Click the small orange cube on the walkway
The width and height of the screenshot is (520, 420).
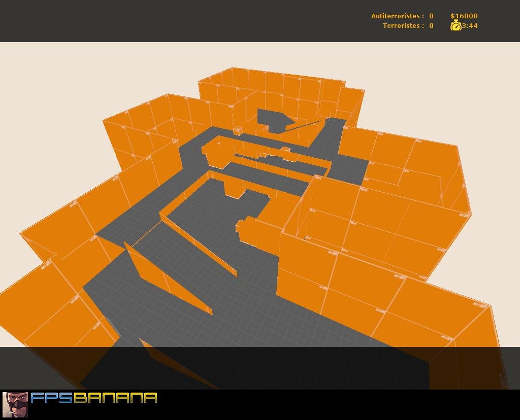(237, 131)
